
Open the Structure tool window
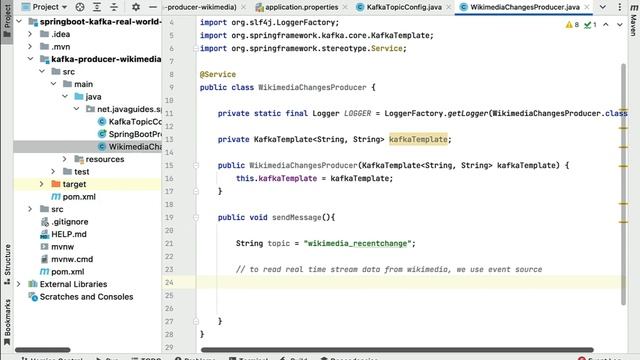[x=7, y=264]
